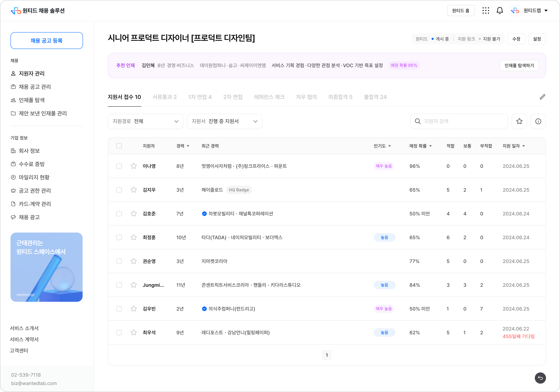The width and height of the screenshot is (560, 392).
Task: Star applicant 김지우
Action: [134, 190]
